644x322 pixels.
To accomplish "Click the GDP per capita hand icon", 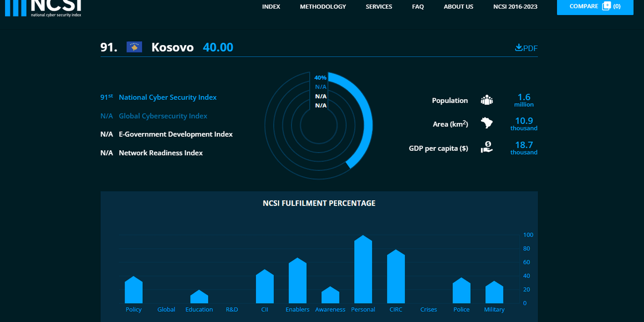I will [487, 148].
